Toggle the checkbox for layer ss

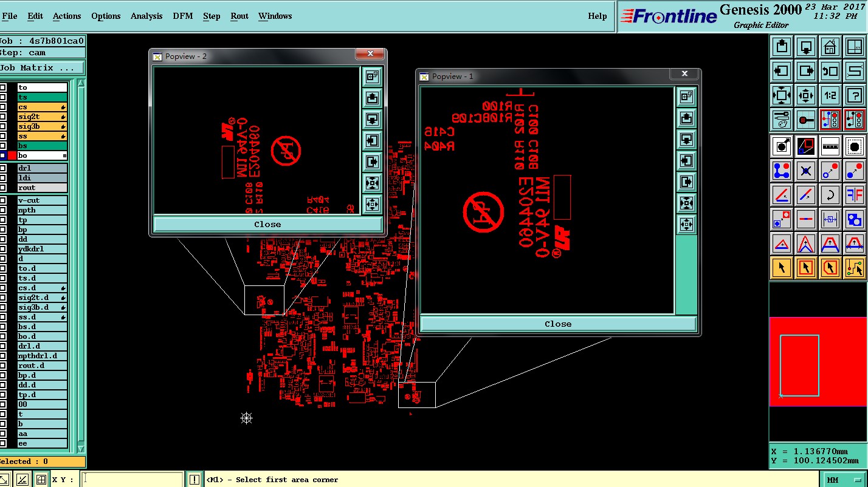coord(3,136)
